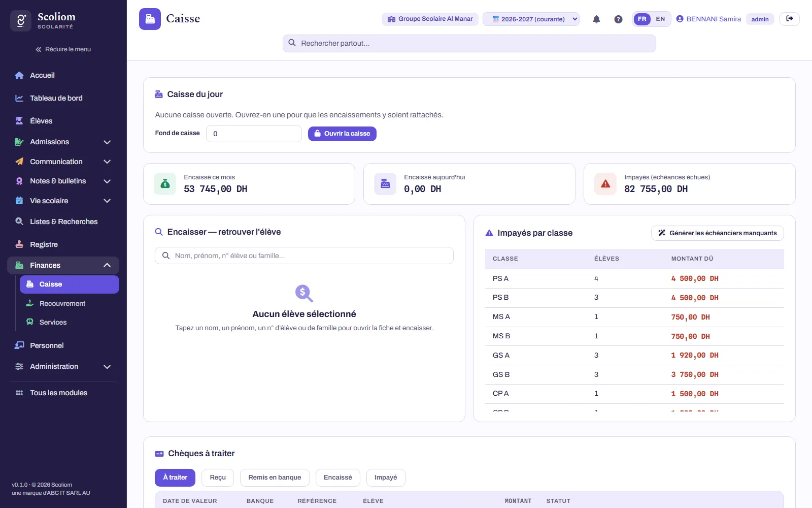812x508 pixels.
Task: Click Générer les échéanciers manquants
Action: click(718, 233)
